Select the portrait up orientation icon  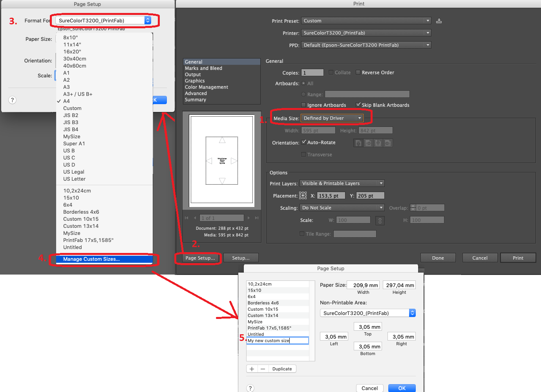(x=358, y=143)
